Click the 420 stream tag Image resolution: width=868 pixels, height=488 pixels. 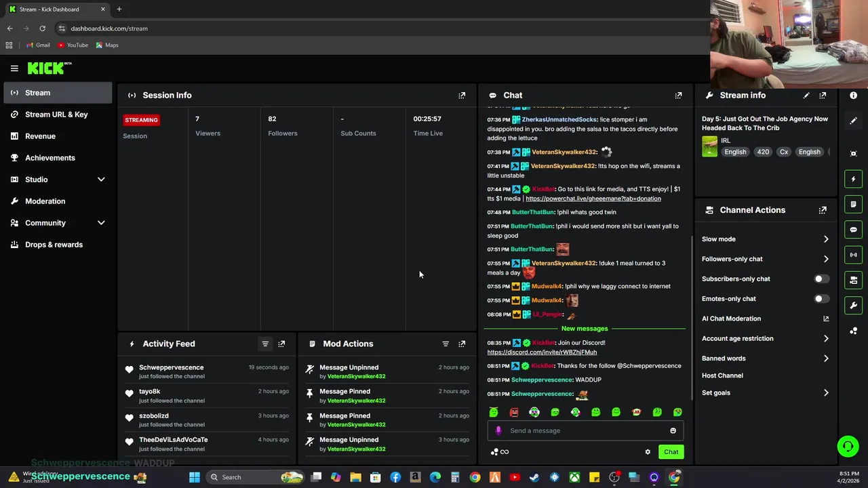[x=763, y=152]
